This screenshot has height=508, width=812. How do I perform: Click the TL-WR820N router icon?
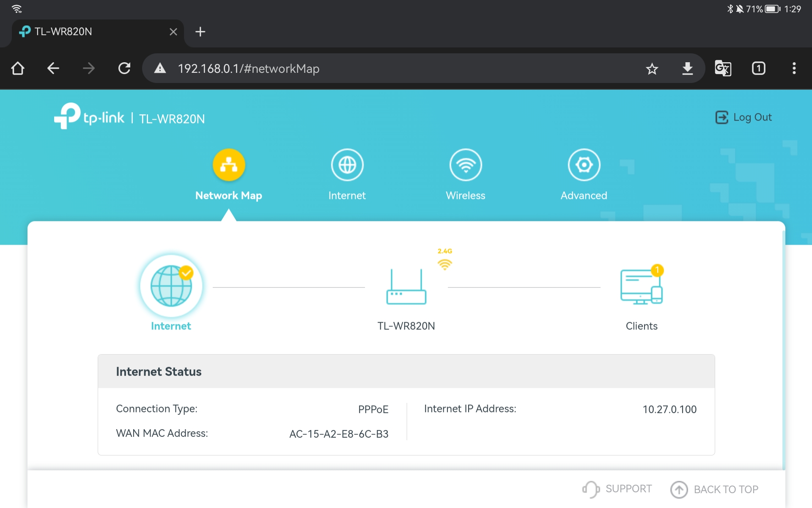pyautogui.click(x=406, y=287)
